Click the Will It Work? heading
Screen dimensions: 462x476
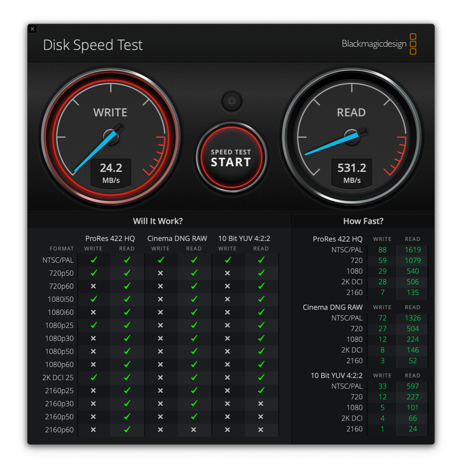[x=158, y=221]
